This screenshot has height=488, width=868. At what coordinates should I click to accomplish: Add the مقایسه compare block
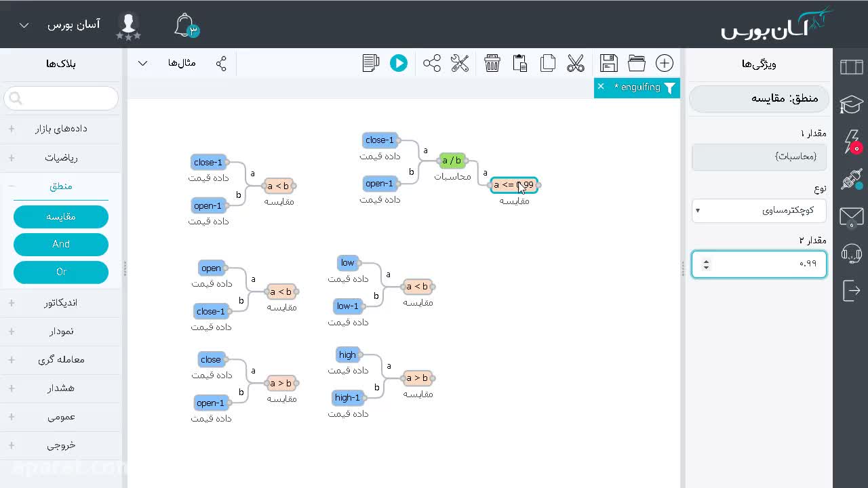coord(61,217)
